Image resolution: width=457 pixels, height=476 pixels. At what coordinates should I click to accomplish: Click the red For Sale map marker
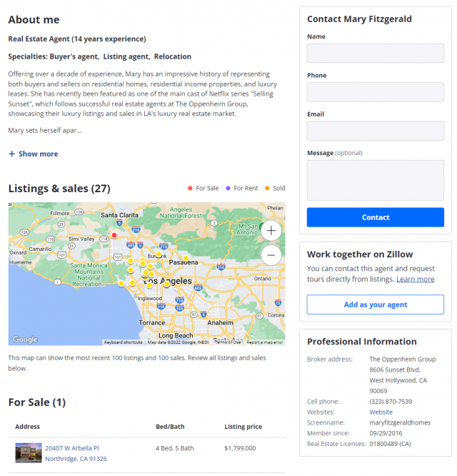114,235
